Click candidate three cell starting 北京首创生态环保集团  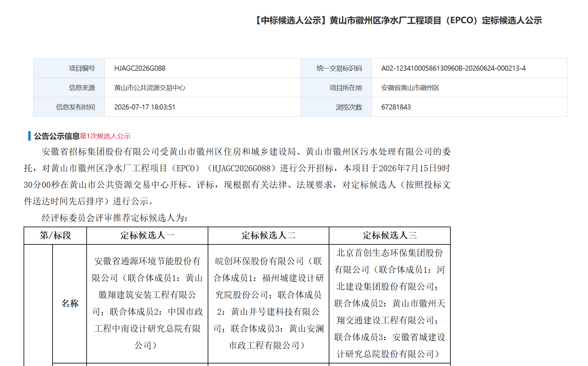[390, 303]
